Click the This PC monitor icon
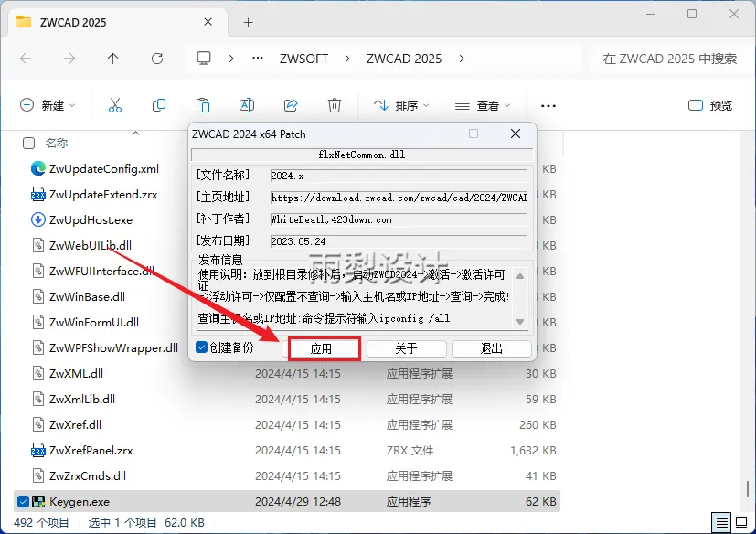The image size is (756, 534). coord(204,59)
